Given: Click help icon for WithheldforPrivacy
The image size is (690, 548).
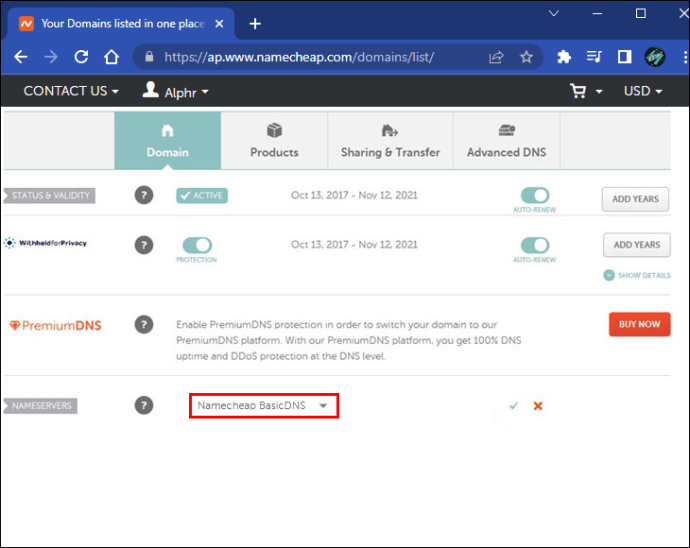Looking at the screenshot, I should click(x=144, y=245).
